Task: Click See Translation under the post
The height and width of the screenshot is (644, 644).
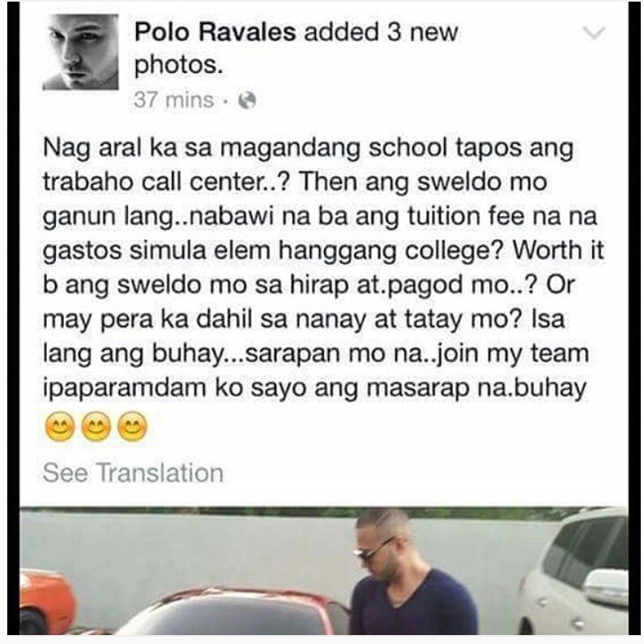Action: (x=133, y=473)
